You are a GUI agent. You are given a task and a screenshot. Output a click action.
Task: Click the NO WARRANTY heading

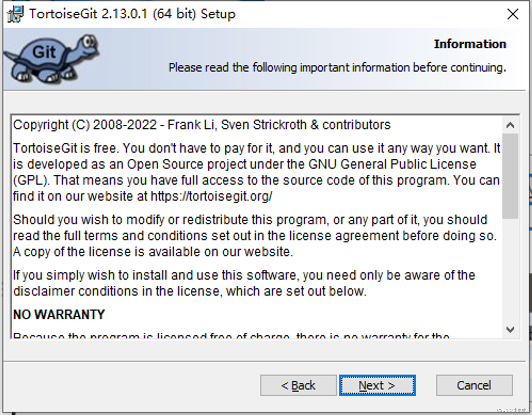click(59, 315)
